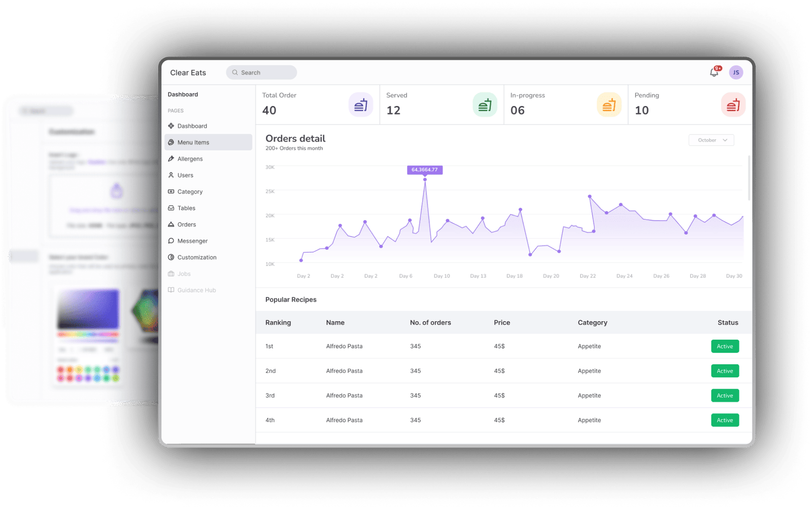Viewport: 812px width, 507px height.
Task: Click the purple Total Order icon
Action: (x=361, y=105)
